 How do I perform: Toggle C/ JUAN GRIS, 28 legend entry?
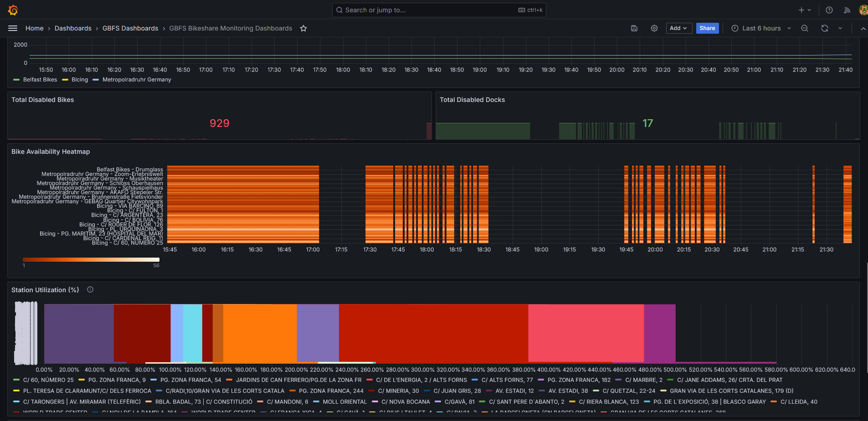(x=457, y=391)
